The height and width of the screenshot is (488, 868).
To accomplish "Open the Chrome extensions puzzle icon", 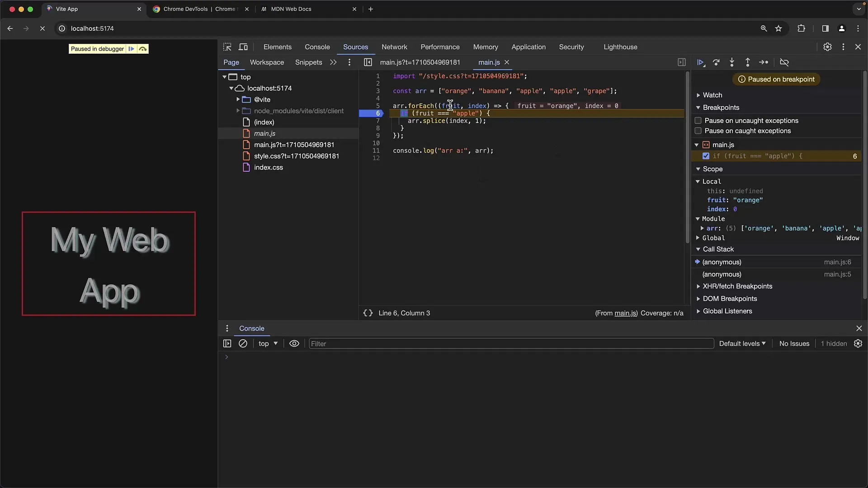I will tap(801, 28).
